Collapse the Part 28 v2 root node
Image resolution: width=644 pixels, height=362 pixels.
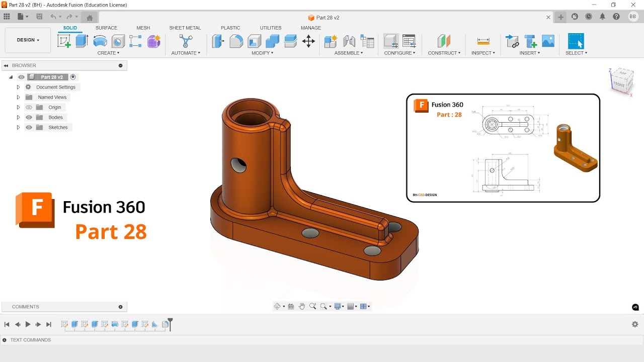click(11, 77)
